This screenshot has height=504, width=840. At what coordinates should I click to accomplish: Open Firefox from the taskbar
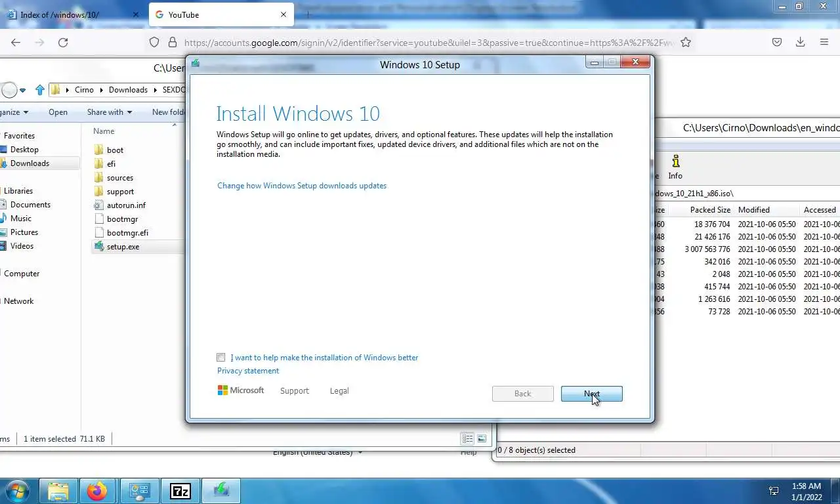[x=96, y=491]
